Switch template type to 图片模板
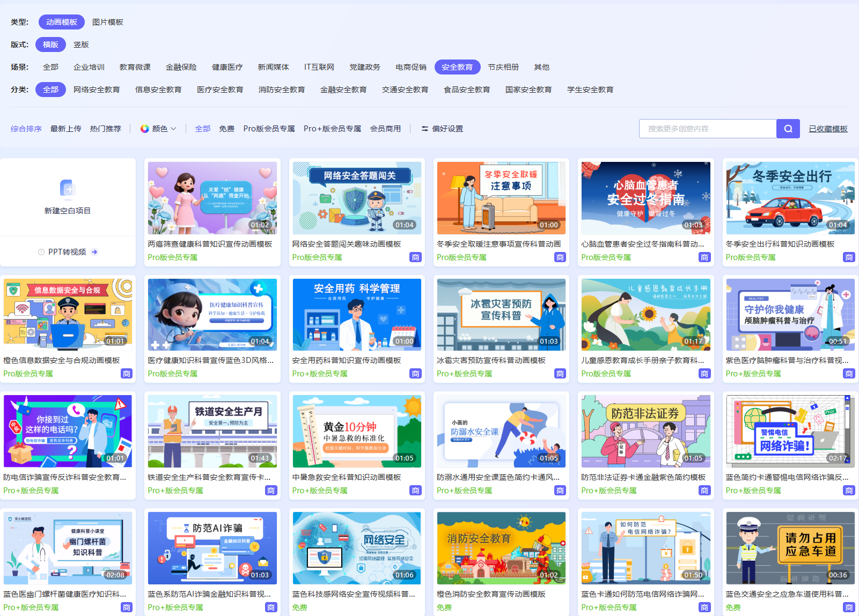This screenshot has width=859, height=616. [x=108, y=22]
